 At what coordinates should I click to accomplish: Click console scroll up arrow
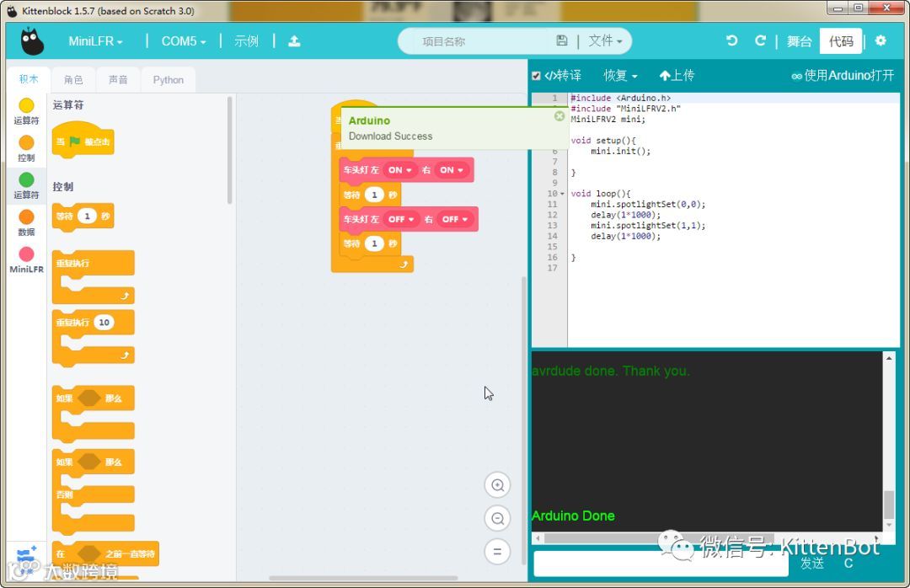889,358
